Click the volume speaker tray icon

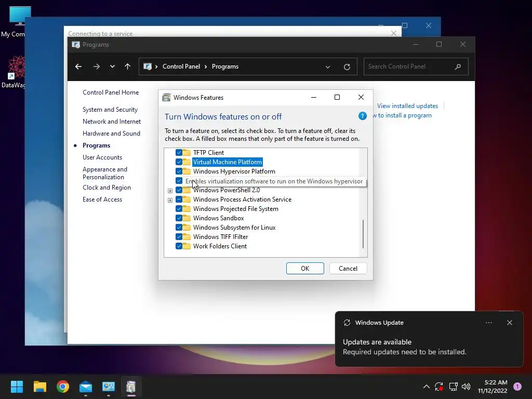click(466, 387)
